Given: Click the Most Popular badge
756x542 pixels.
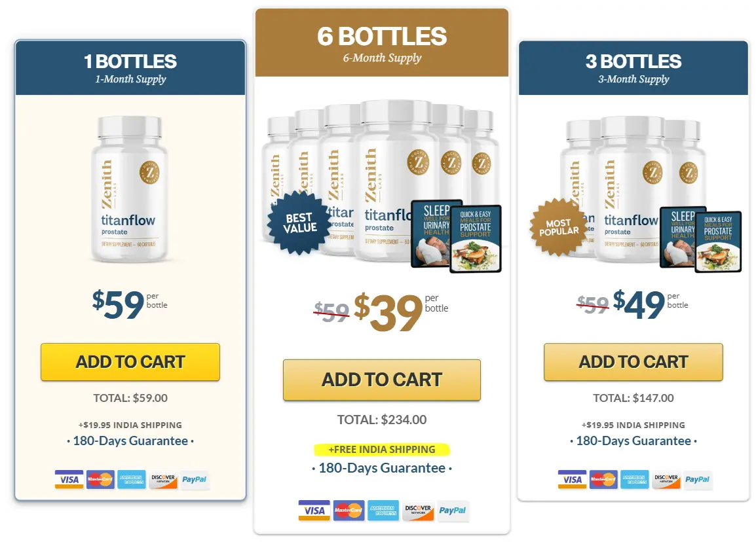Looking at the screenshot, I should (x=559, y=226).
